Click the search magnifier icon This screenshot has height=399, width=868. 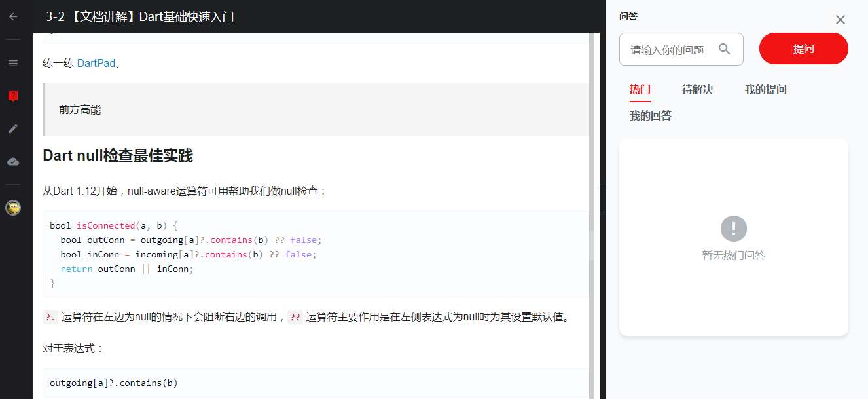(x=725, y=49)
